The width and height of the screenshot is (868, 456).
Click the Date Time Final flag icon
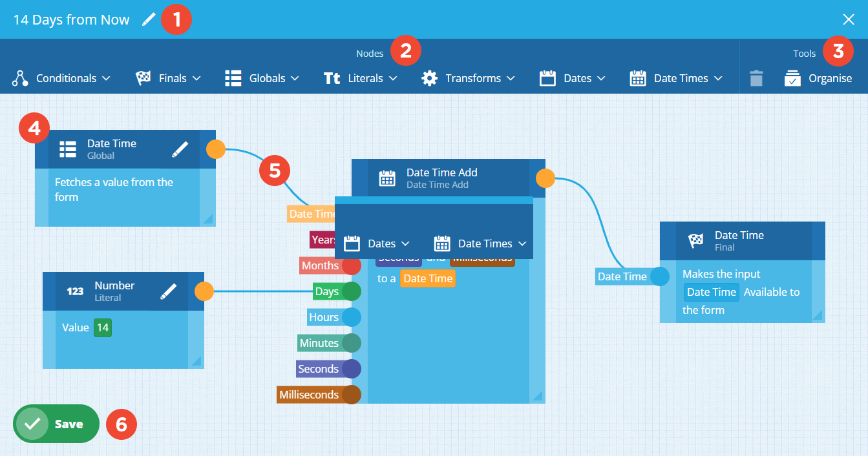(x=695, y=241)
